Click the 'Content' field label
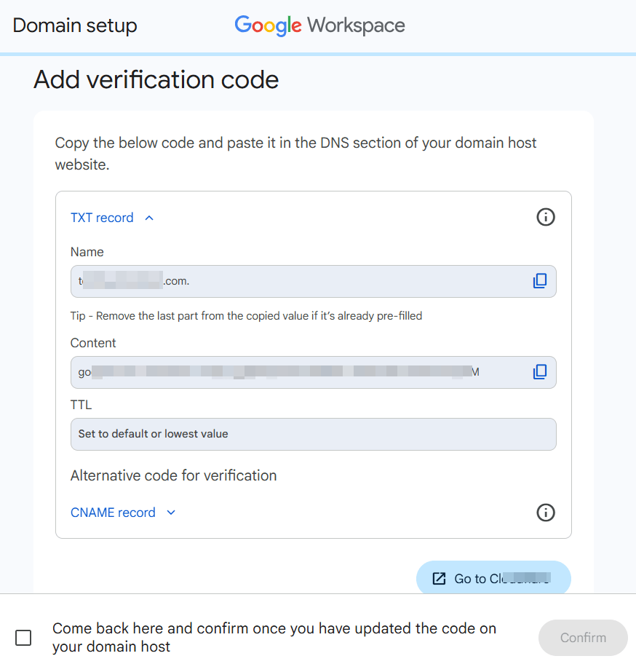636x672 pixels. point(93,343)
